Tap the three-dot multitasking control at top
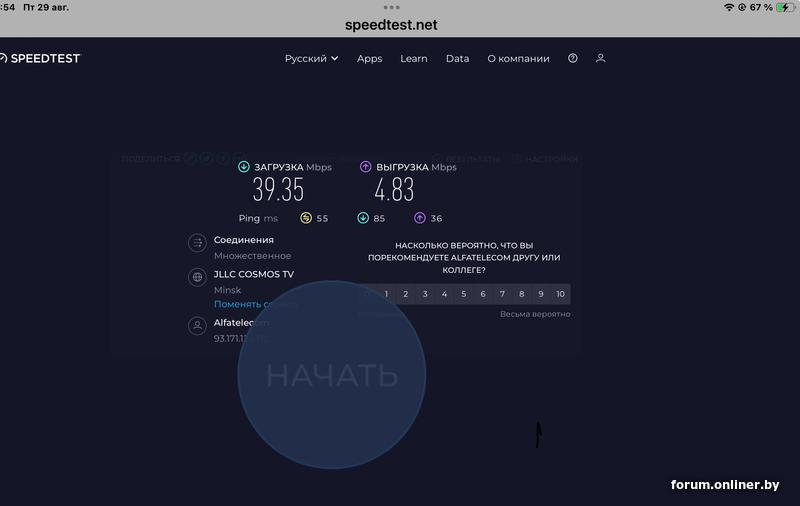This screenshot has width=800, height=506. click(x=391, y=7)
